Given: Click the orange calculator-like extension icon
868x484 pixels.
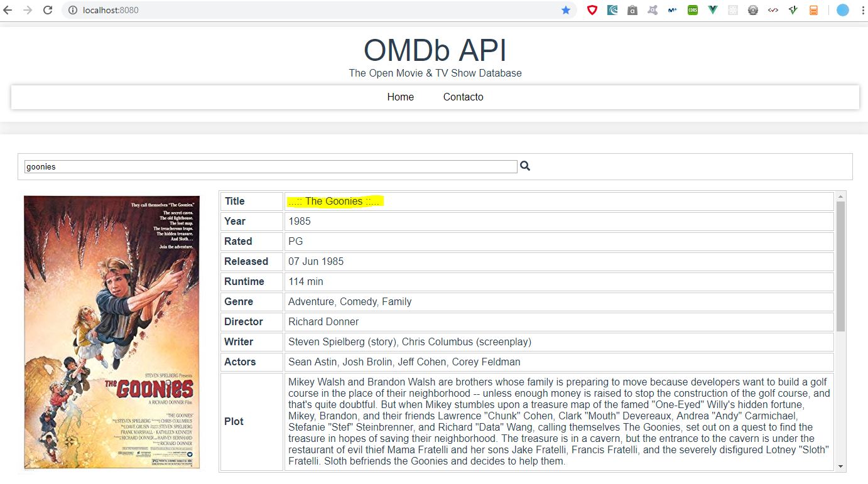Looking at the screenshot, I should [813, 10].
